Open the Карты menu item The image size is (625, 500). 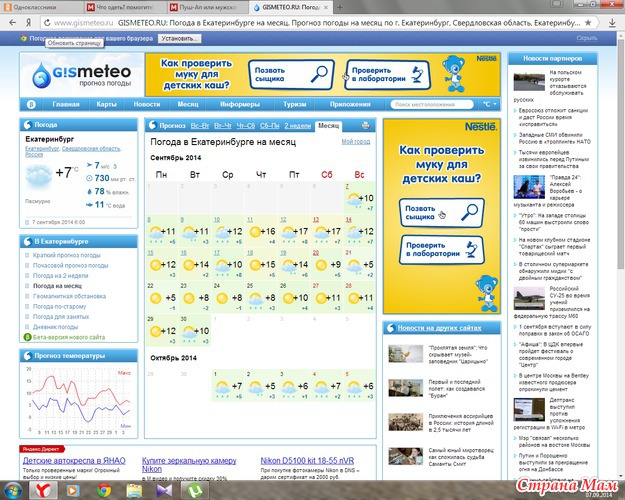point(106,104)
